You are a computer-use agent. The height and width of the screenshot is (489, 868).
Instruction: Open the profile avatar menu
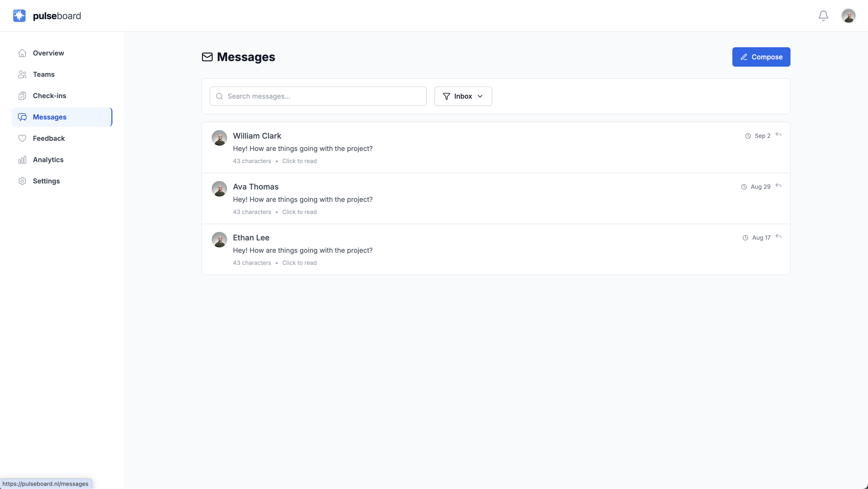click(x=849, y=16)
